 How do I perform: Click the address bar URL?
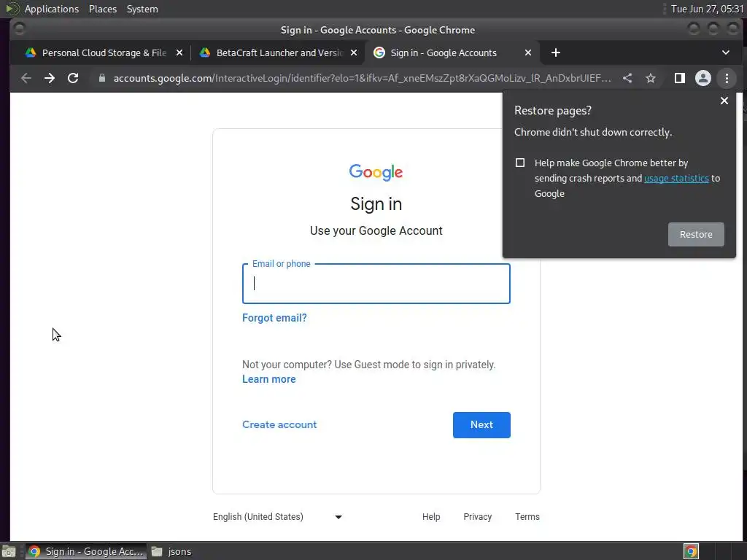click(362, 78)
